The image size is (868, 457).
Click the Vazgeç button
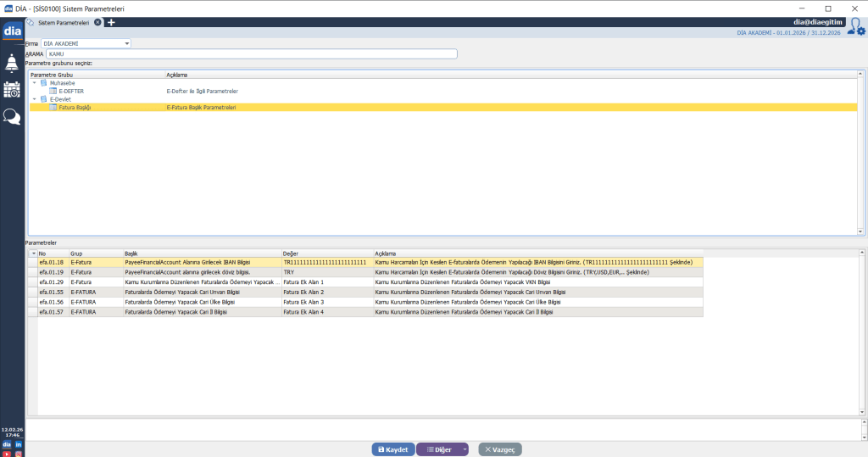500,449
